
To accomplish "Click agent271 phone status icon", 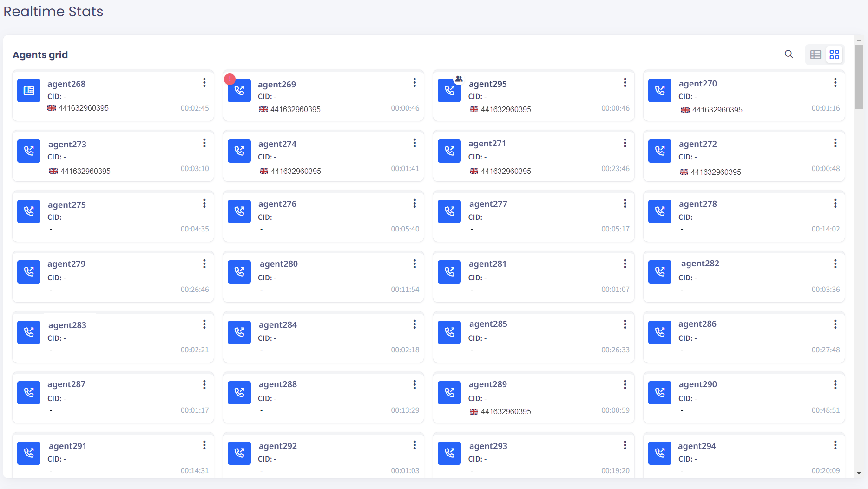I will click(x=449, y=151).
